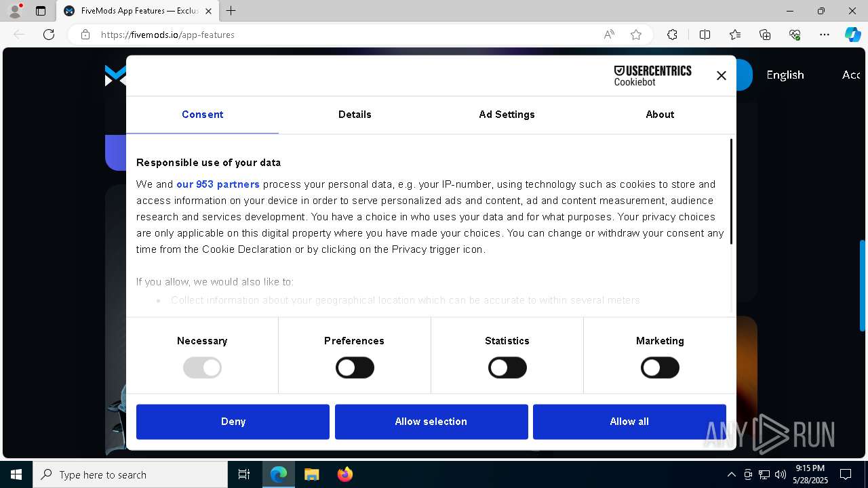Toggle the Preferences cookies switch

pyautogui.click(x=355, y=368)
